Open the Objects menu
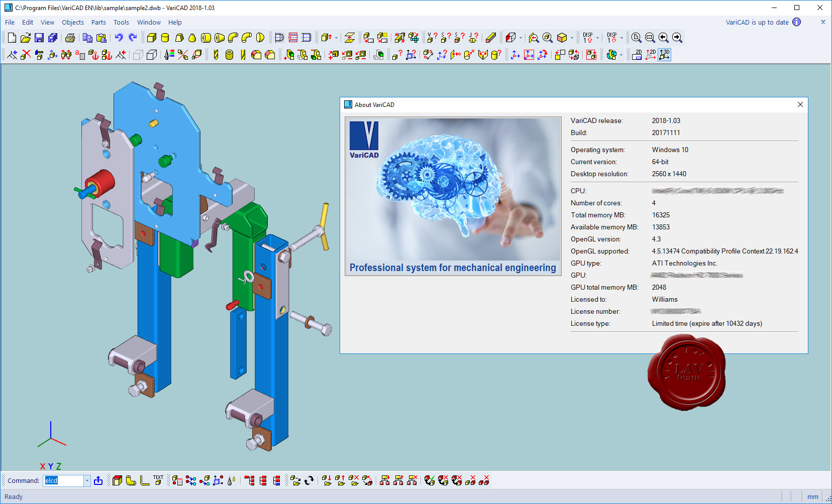Viewport: 832px width, 504px height. (73, 22)
